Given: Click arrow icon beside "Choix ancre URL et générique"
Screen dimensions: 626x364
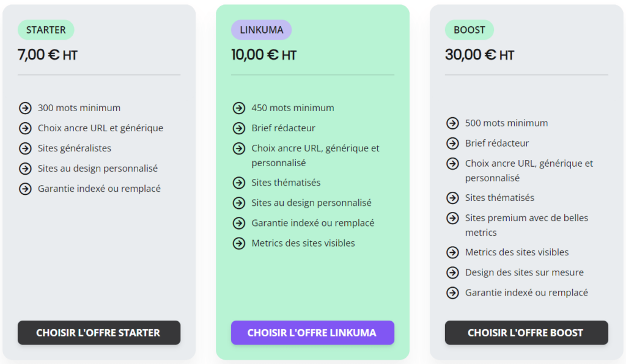Looking at the screenshot, I should [25, 128].
